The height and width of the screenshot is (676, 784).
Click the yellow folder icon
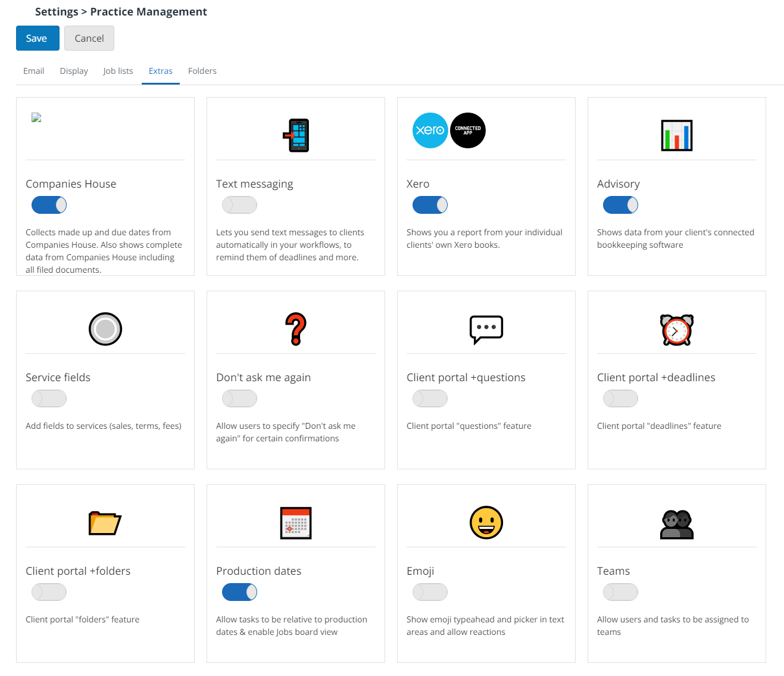tap(105, 523)
